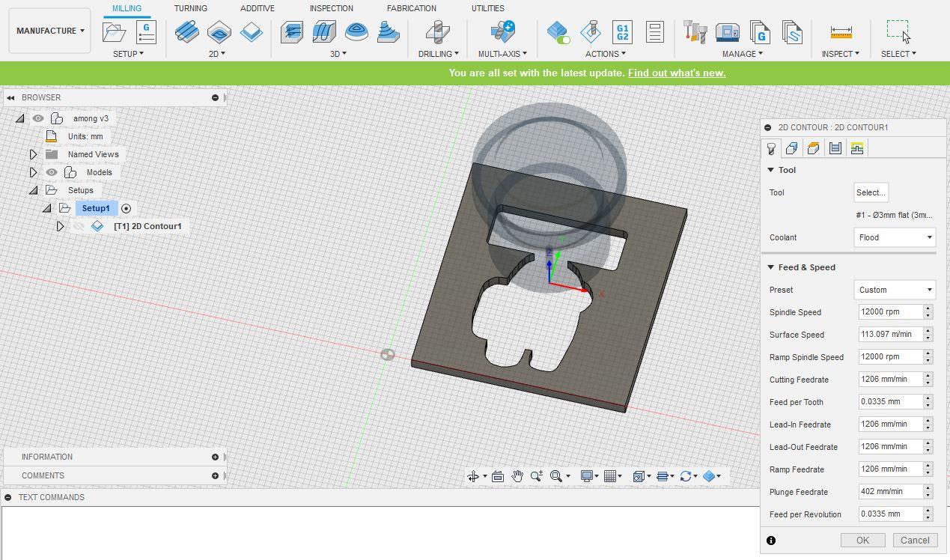Viewport: 950px width, 560px height.
Task: Open the MANUFACTURE workspace dropdown
Action: click(50, 31)
